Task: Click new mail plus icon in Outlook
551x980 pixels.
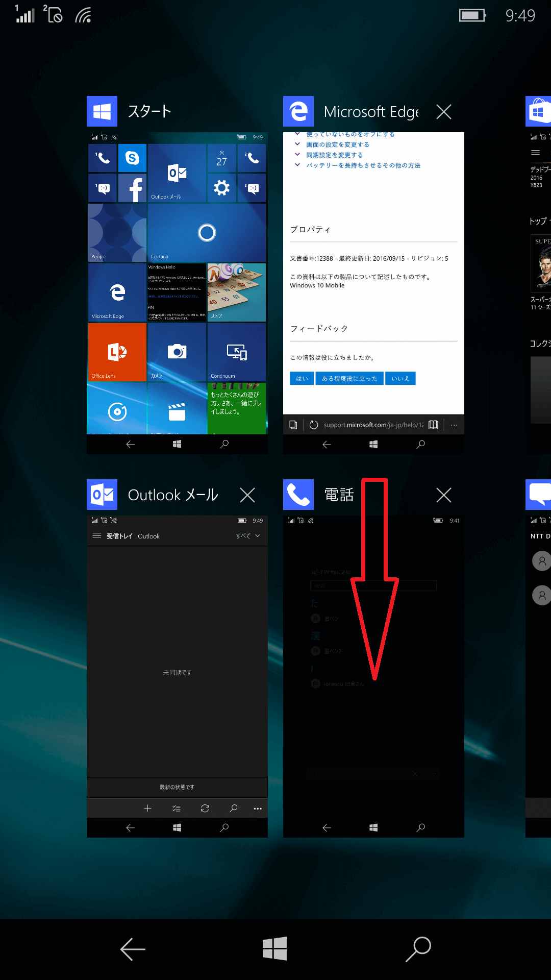Action: (147, 808)
